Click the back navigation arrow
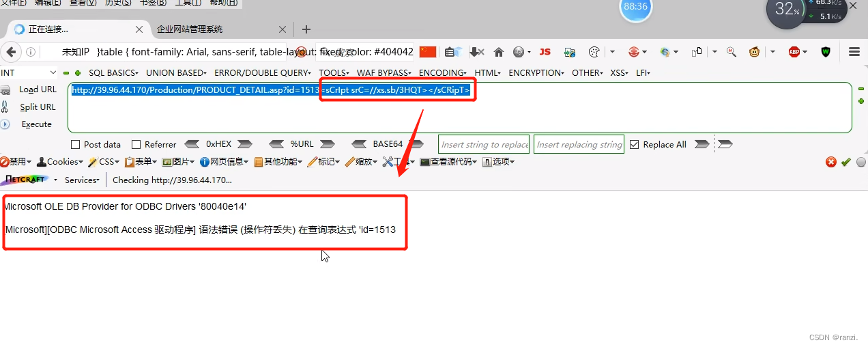This screenshot has height=347, width=868. [11, 52]
